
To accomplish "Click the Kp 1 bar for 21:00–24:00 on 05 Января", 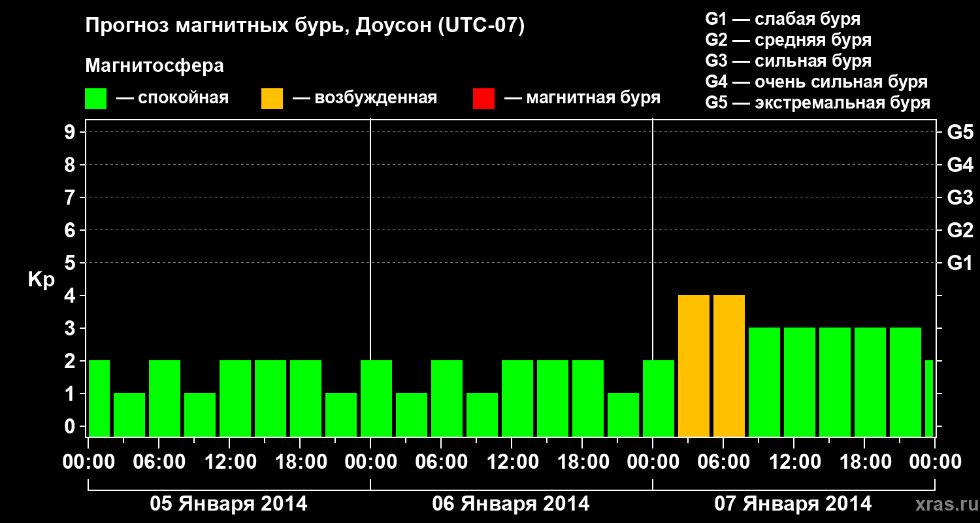I will pos(341,414).
